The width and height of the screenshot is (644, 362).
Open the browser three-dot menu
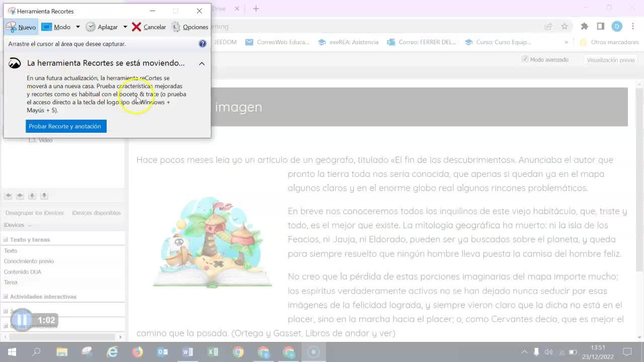click(x=633, y=27)
